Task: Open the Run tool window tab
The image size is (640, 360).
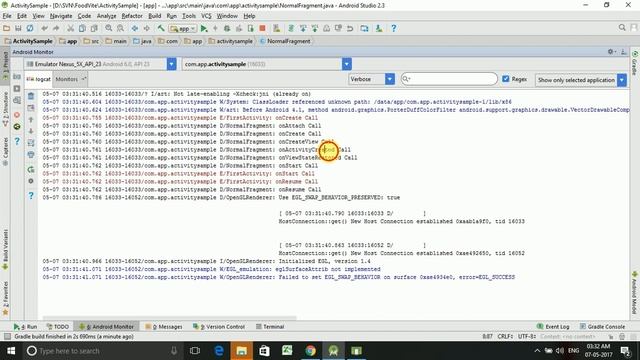Action: (25, 327)
